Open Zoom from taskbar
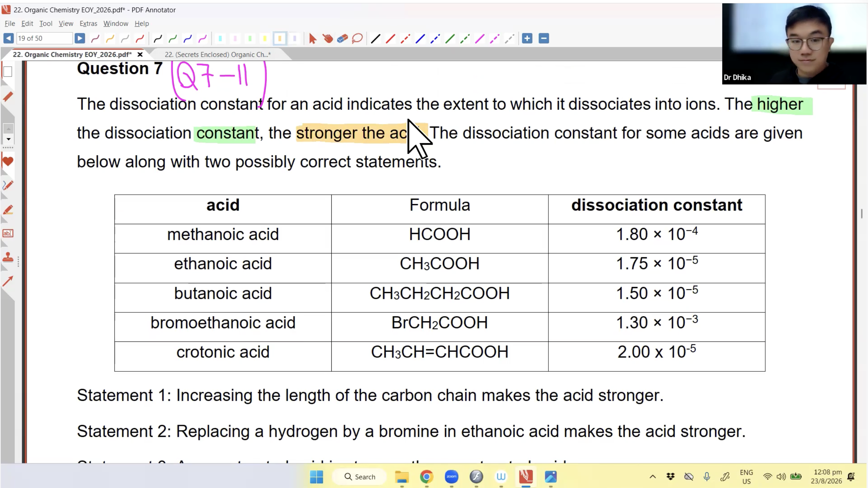Image resolution: width=868 pixels, height=488 pixels. (x=451, y=477)
